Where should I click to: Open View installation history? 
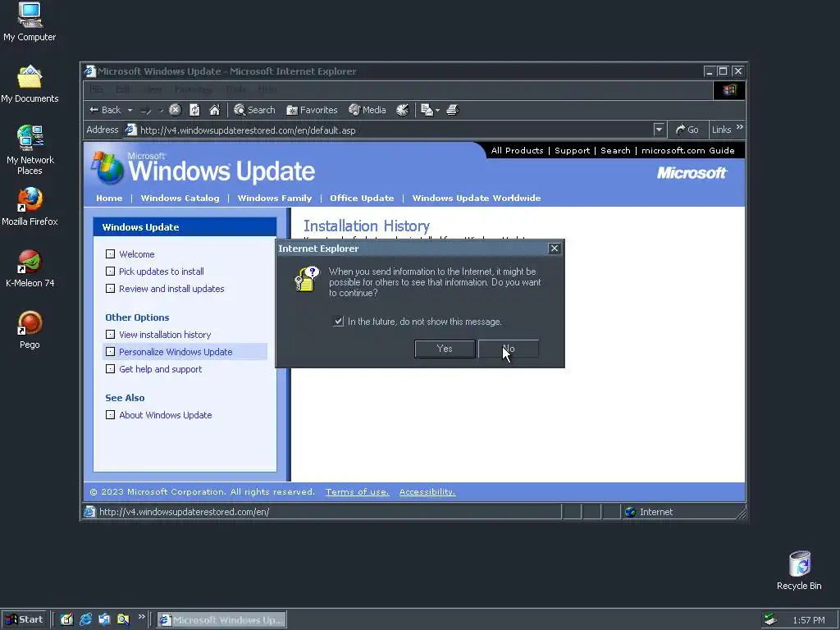165,335
